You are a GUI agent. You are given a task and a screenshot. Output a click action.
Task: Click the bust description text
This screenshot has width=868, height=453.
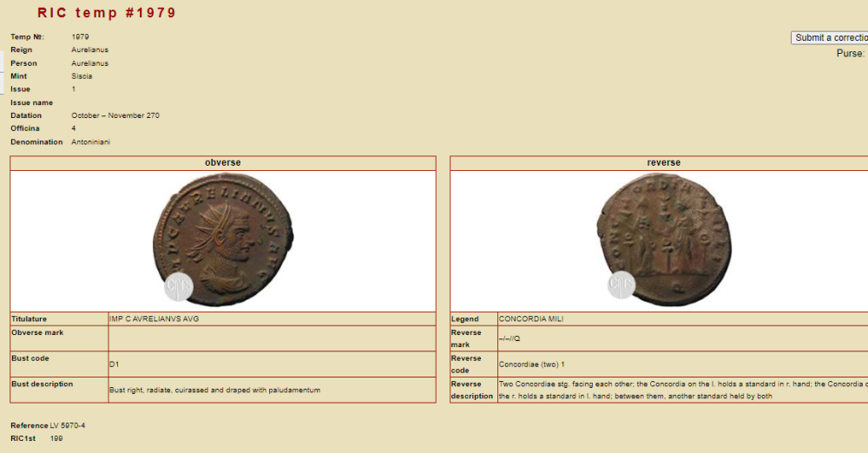(214, 391)
